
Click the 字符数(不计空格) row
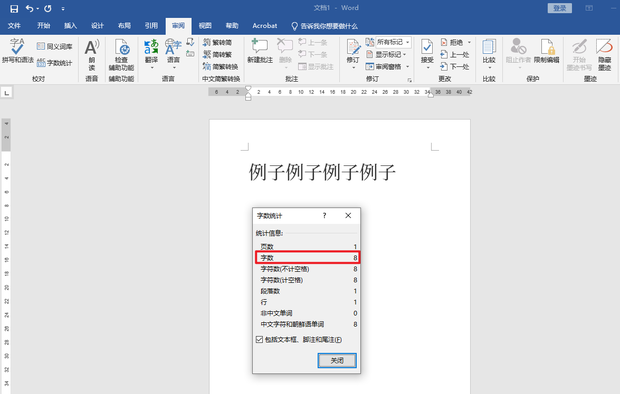point(308,269)
